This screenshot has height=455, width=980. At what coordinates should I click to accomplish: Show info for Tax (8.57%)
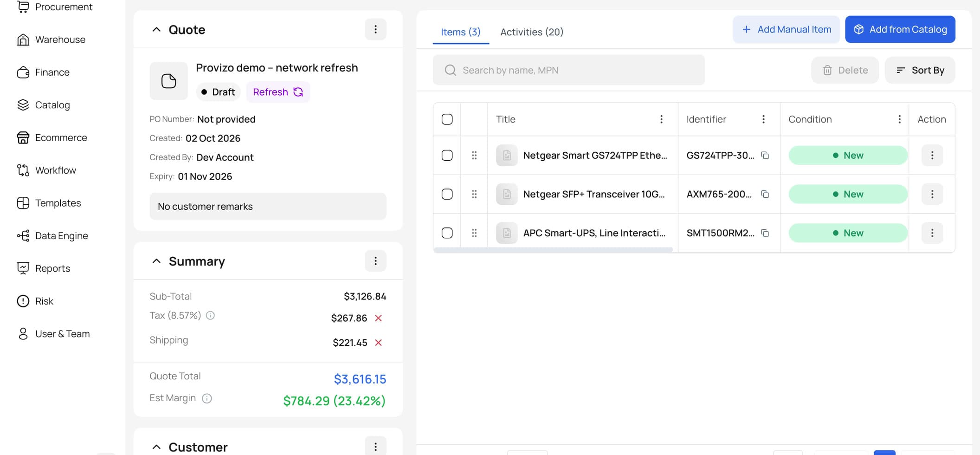(210, 316)
